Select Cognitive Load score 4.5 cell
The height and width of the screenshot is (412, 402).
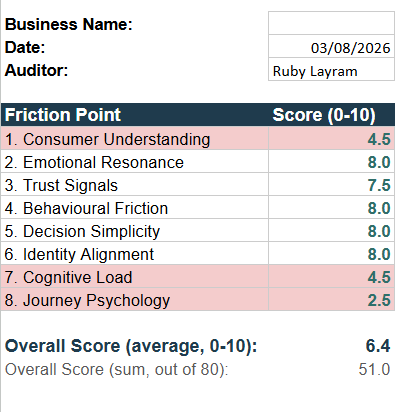click(331, 277)
